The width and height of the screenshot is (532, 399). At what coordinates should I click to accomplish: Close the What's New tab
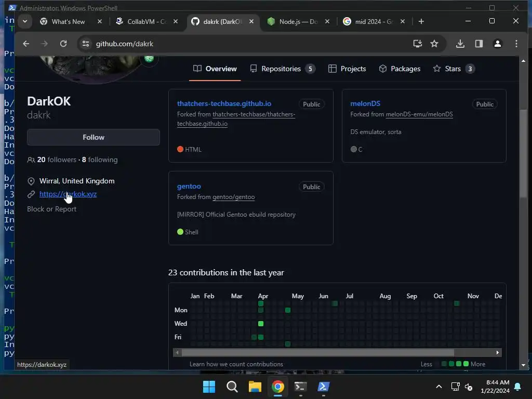(100, 21)
